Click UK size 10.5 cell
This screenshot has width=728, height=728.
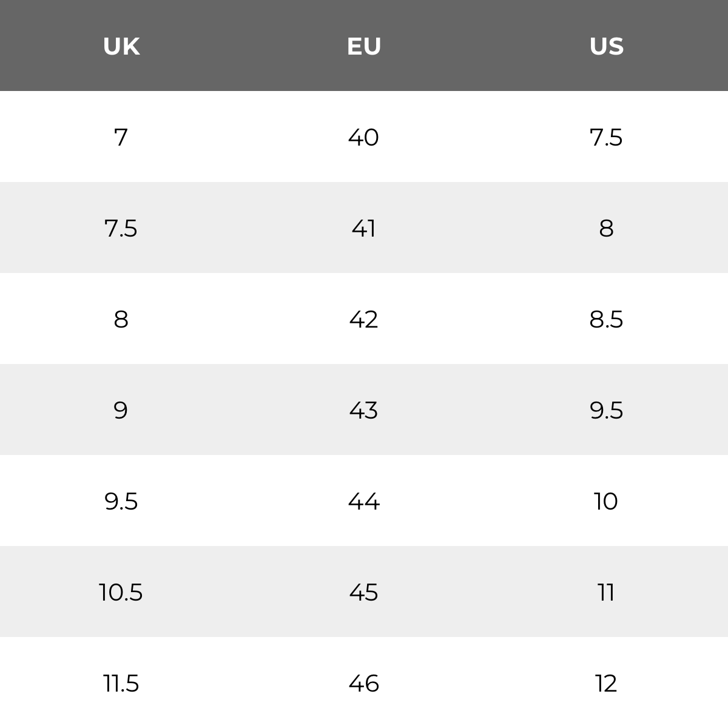coord(121,592)
